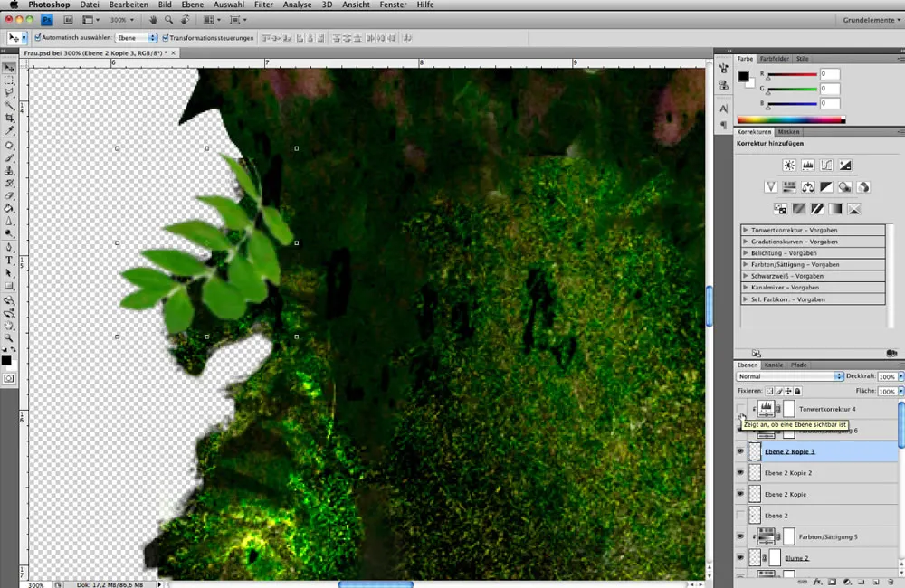Expand the Tonwertkorrektur – Vorgaben presets
This screenshot has width=905, height=588.
746,230
